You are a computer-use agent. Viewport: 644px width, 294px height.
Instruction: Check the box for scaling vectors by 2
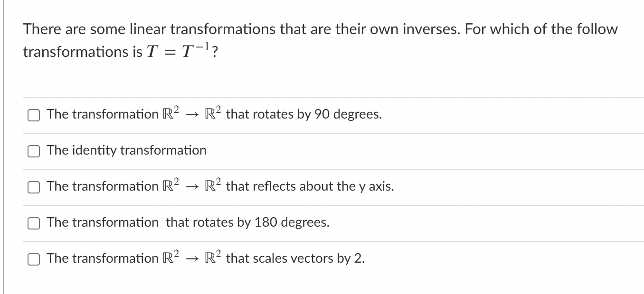pos(33,259)
